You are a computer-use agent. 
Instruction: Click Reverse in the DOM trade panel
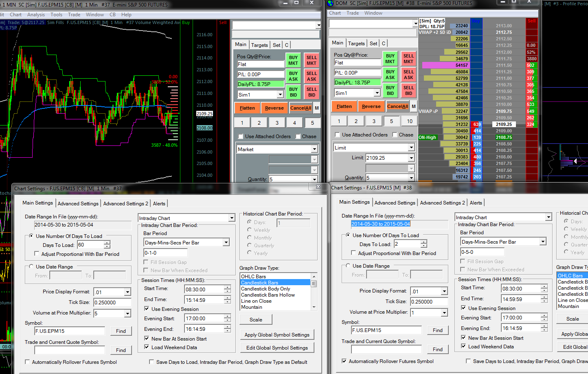pyautogui.click(x=371, y=106)
